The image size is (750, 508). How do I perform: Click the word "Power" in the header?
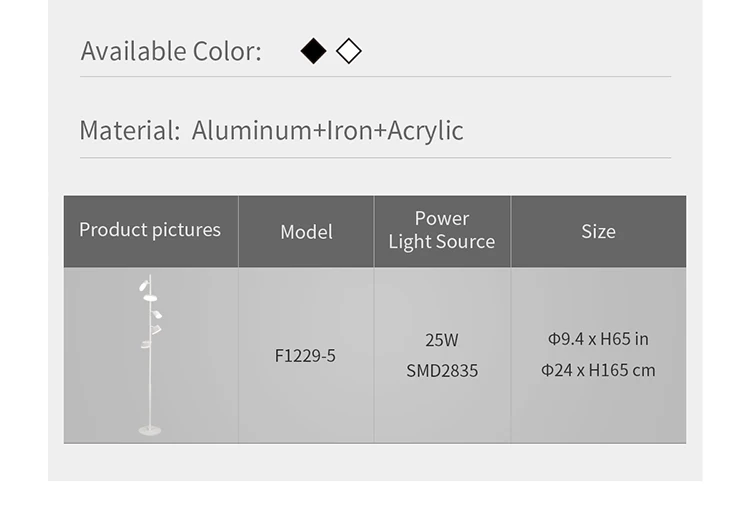point(442,218)
